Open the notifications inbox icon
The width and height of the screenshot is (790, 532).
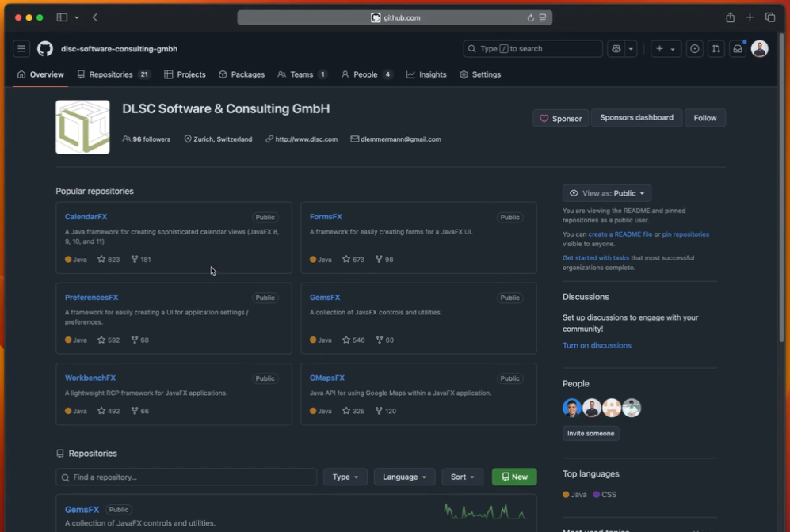738,49
